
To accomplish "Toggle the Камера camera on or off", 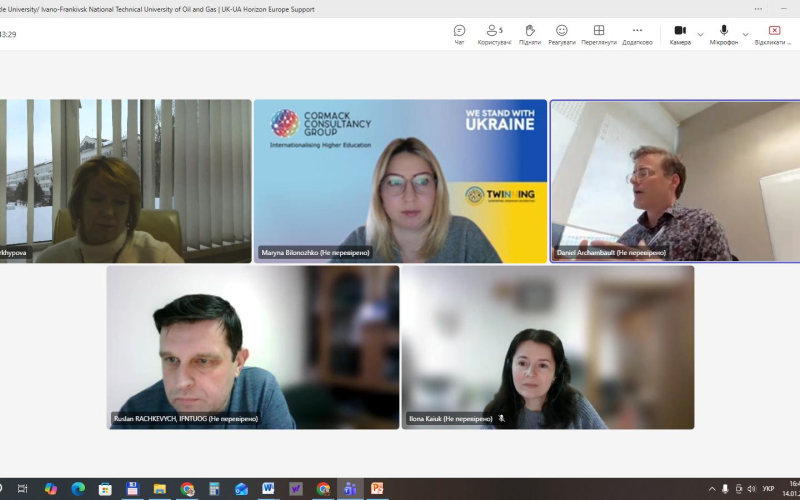I will pos(680,34).
